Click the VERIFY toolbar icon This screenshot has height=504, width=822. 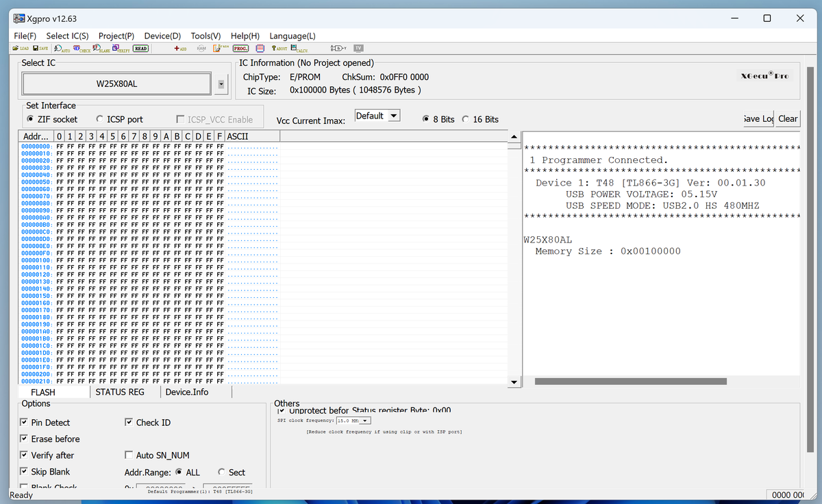click(121, 49)
